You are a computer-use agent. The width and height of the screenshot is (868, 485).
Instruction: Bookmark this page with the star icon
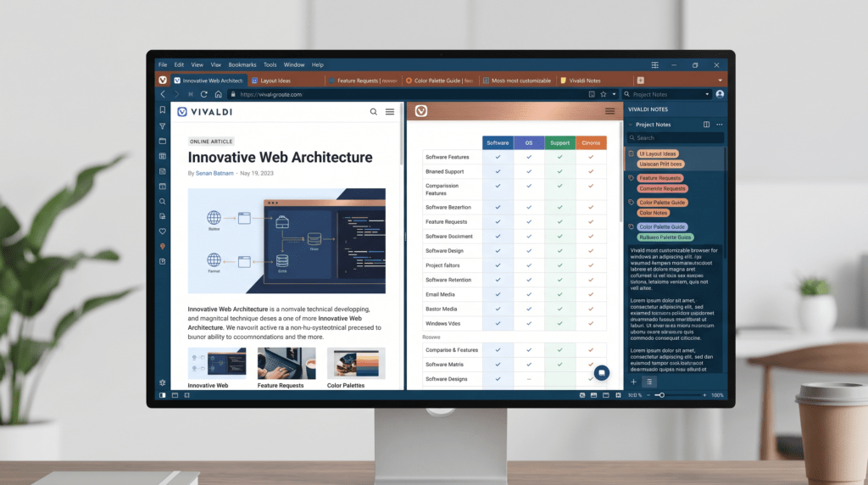click(x=604, y=95)
